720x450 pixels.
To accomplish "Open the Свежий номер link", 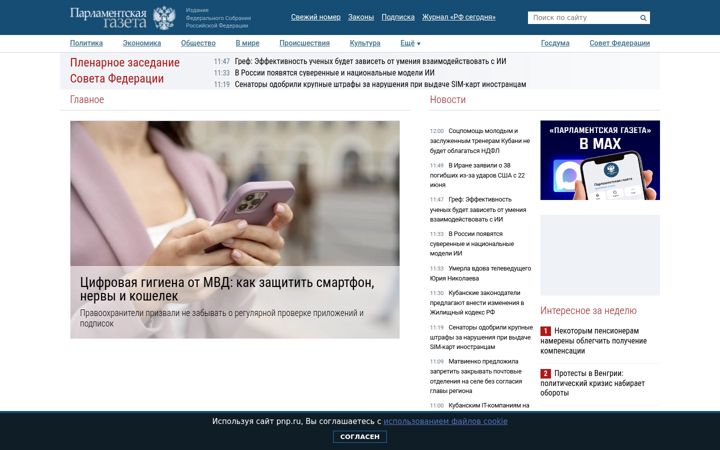I will click(x=315, y=17).
